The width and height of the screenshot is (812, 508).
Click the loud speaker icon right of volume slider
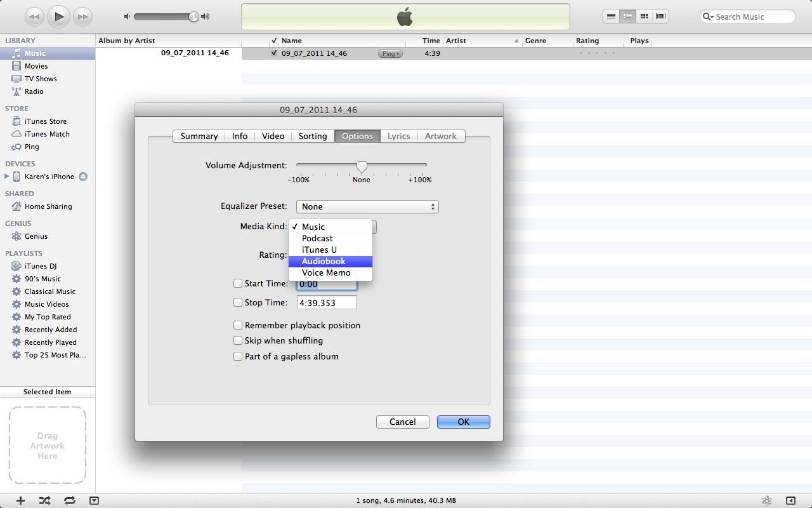pos(206,17)
